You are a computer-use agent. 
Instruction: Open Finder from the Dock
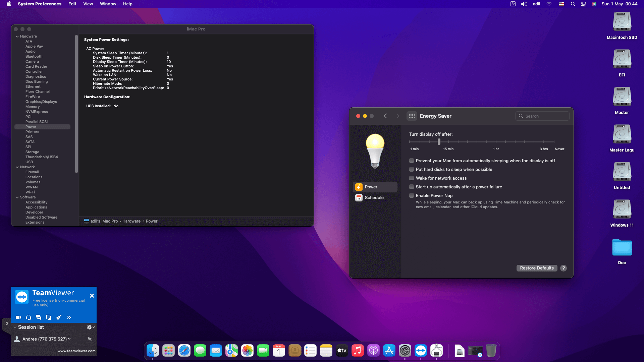point(153,351)
